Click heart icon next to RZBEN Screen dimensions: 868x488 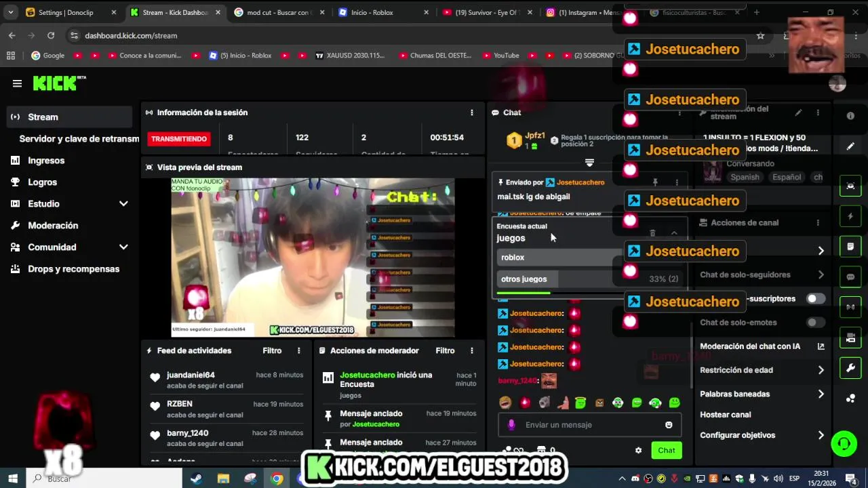(x=155, y=407)
